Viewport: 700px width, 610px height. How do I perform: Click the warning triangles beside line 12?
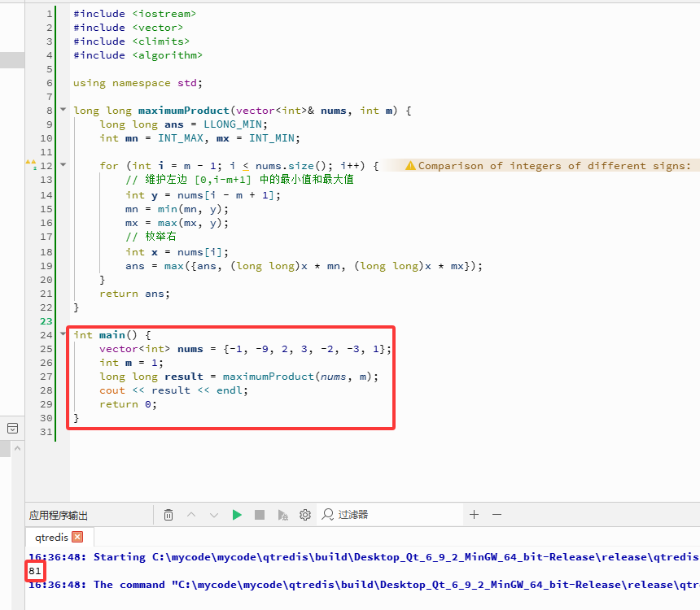pos(31,164)
